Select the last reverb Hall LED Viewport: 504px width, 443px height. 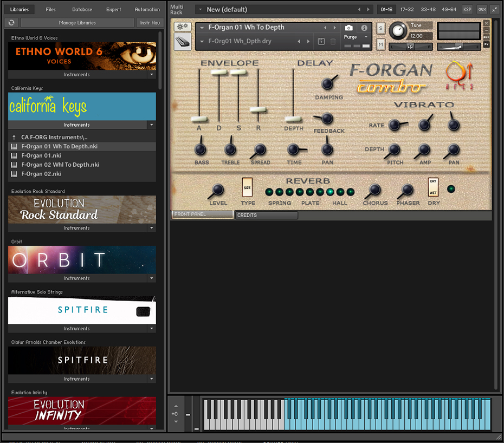[350, 192]
